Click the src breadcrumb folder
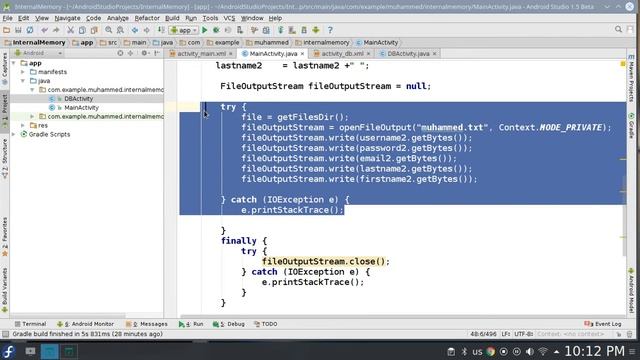 (109, 42)
